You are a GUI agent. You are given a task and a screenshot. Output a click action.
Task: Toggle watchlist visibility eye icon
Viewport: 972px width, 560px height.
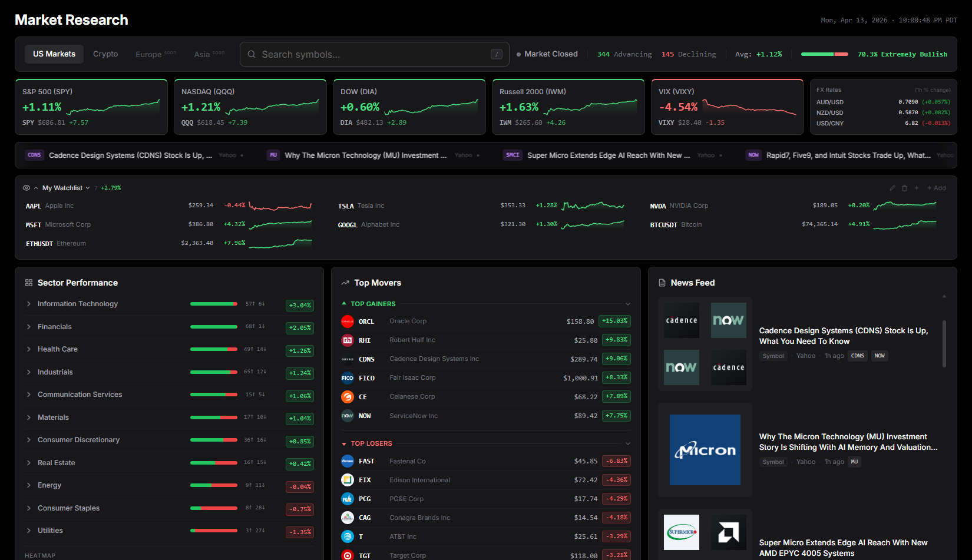27,188
